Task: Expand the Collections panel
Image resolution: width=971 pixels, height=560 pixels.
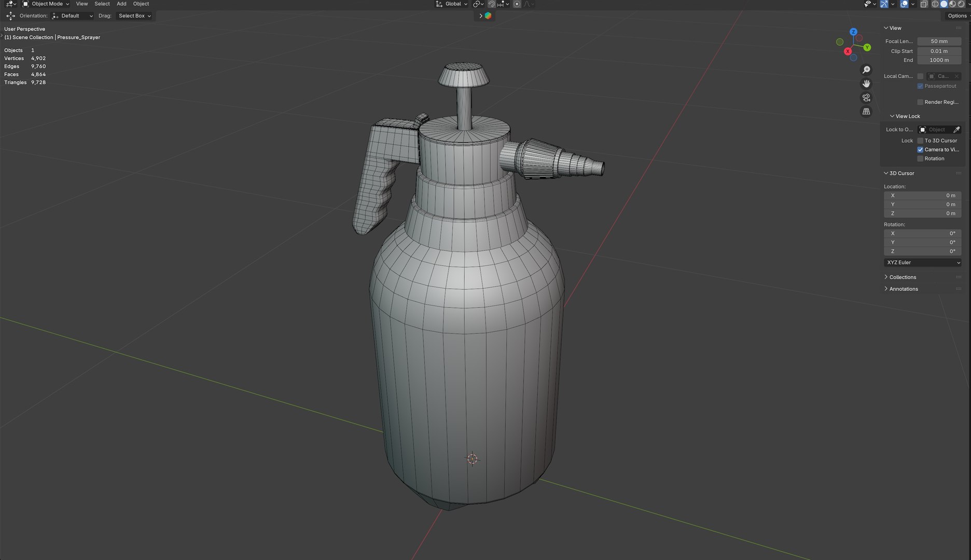Action: tap(903, 277)
